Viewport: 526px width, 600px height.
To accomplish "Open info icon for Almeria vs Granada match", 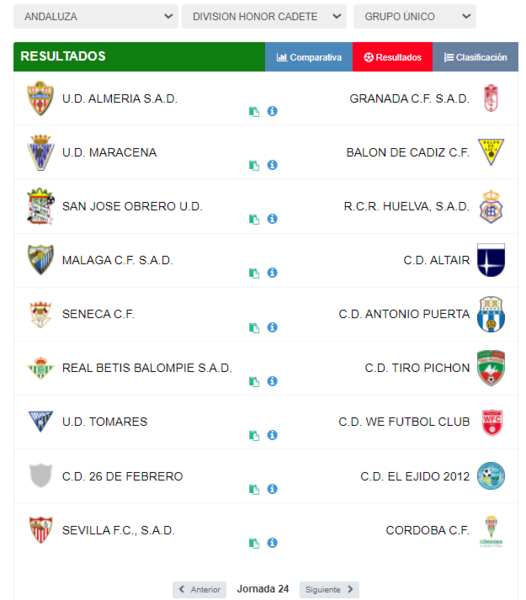I will click(x=272, y=111).
